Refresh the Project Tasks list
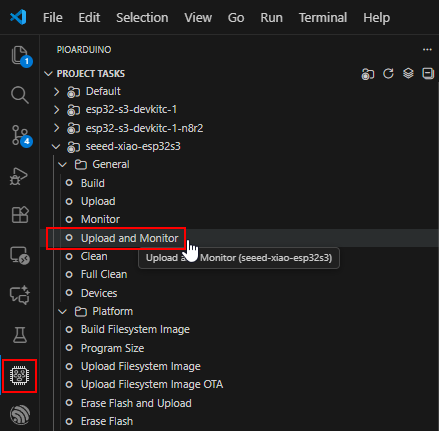This screenshot has height=431, width=439. click(x=388, y=73)
